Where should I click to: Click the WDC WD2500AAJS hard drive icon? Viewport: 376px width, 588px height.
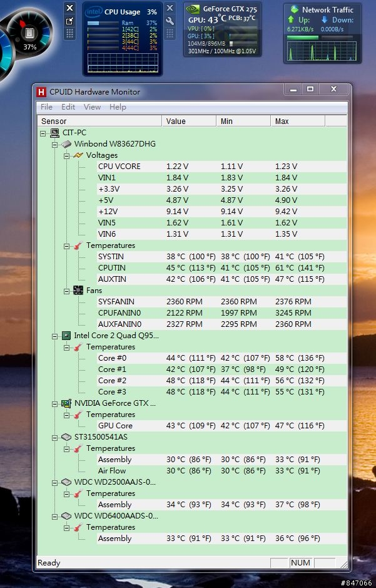[66, 482]
